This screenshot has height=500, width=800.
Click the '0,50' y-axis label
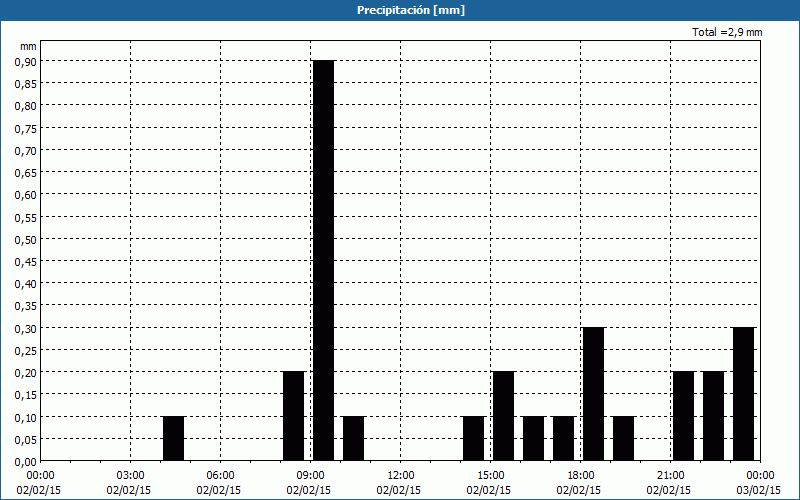[x=26, y=239]
